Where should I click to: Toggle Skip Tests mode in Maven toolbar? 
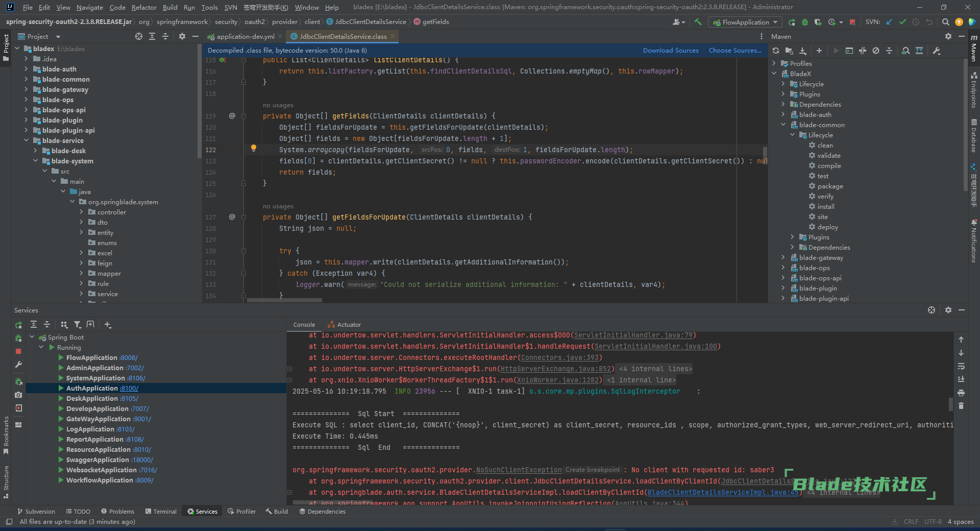(876, 51)
